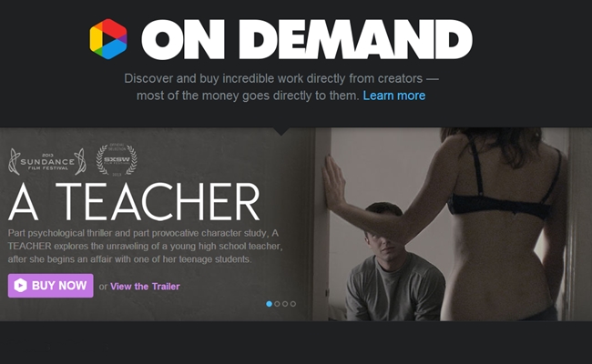Image resolution: width=592 pixels, height=364 pixels.
Task: Switch to the second carousel slide dot
Action: [277, 304]
